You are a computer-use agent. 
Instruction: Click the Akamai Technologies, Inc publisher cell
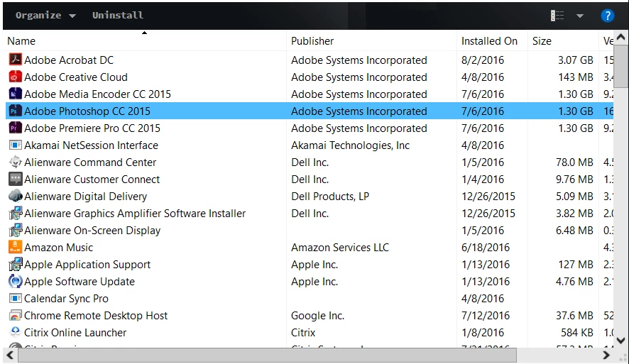pyautogui.click(x=350, y=145)
